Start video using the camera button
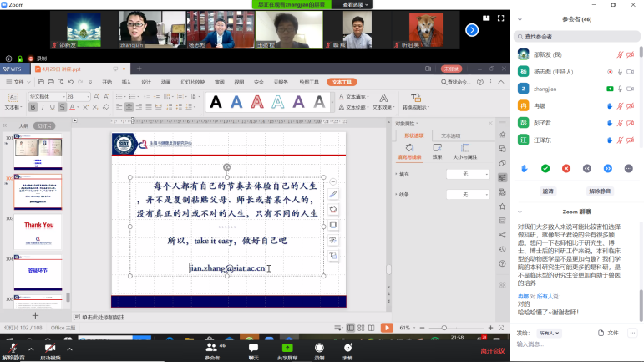The height and width of the screenshot is (362, 644). (49, 348)
